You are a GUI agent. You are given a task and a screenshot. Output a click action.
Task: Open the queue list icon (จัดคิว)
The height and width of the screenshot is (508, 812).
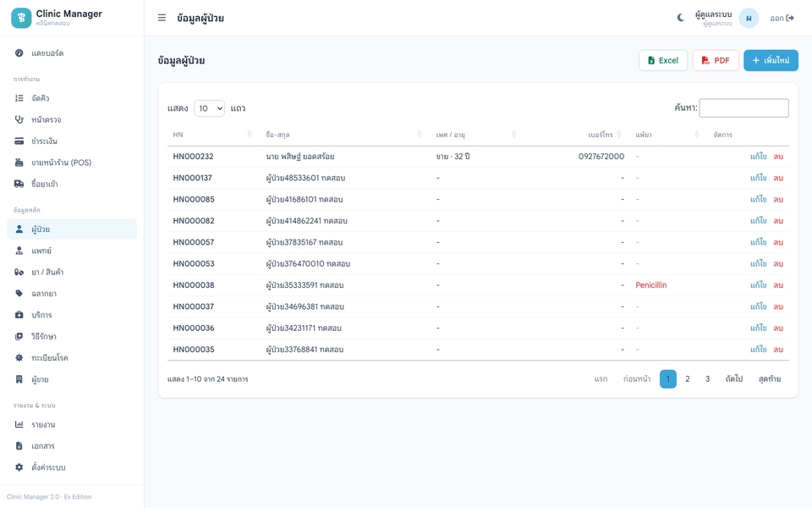(x=19, y=98)
